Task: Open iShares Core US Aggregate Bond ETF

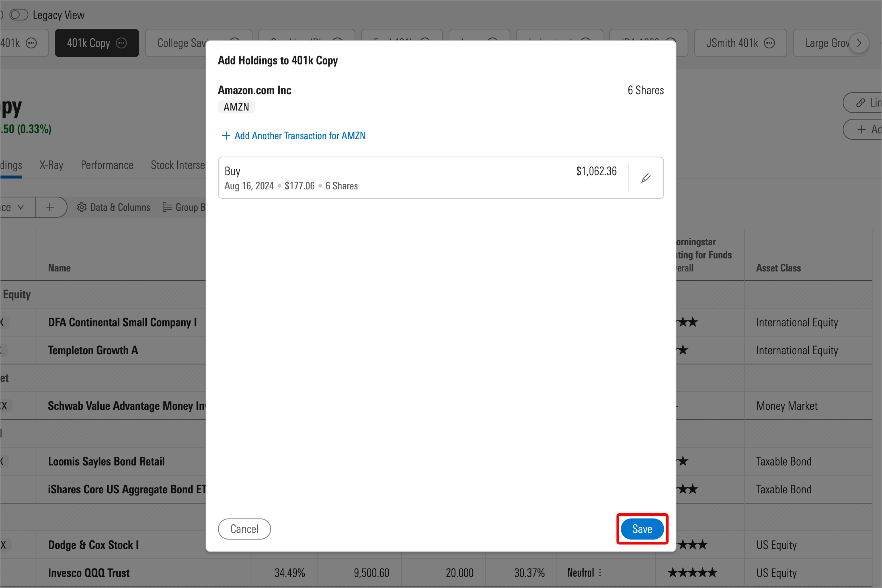Action: (127, 489)
